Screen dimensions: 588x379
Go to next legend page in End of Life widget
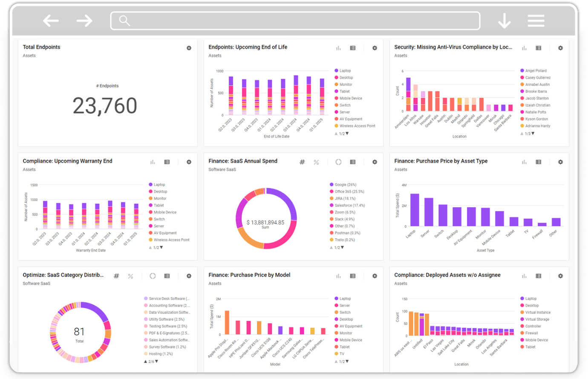[x=347, y=133]
